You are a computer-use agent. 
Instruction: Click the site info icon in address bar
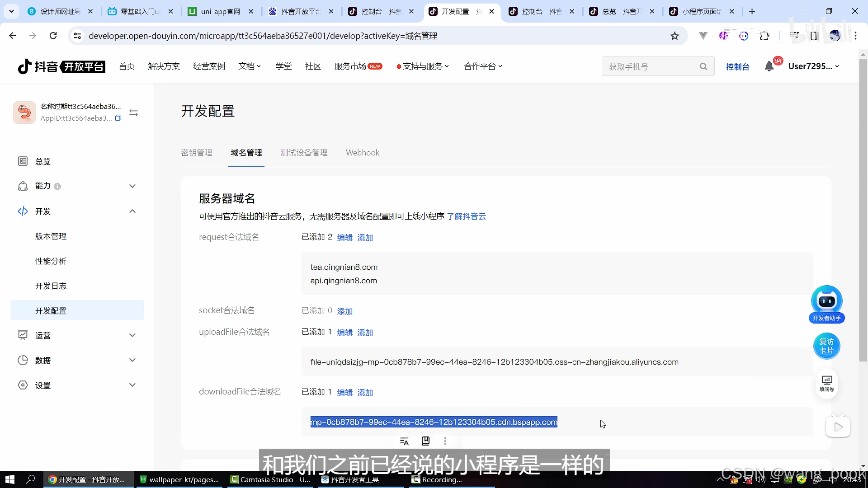[77, 36]
